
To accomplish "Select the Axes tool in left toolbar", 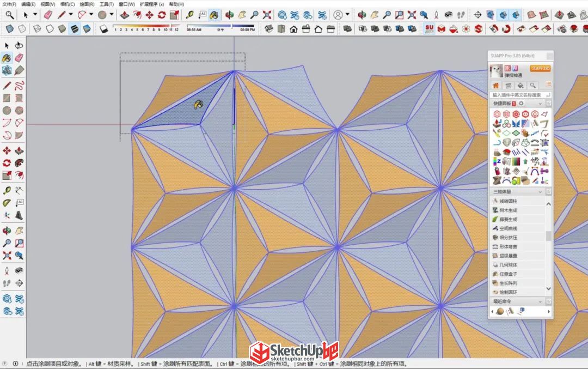I will (7, 215).
